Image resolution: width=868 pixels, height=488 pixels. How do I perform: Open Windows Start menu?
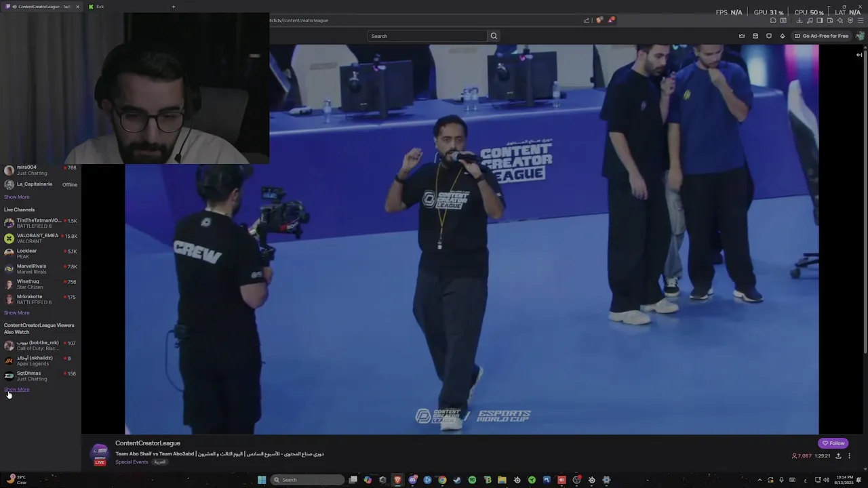point(262,480)
